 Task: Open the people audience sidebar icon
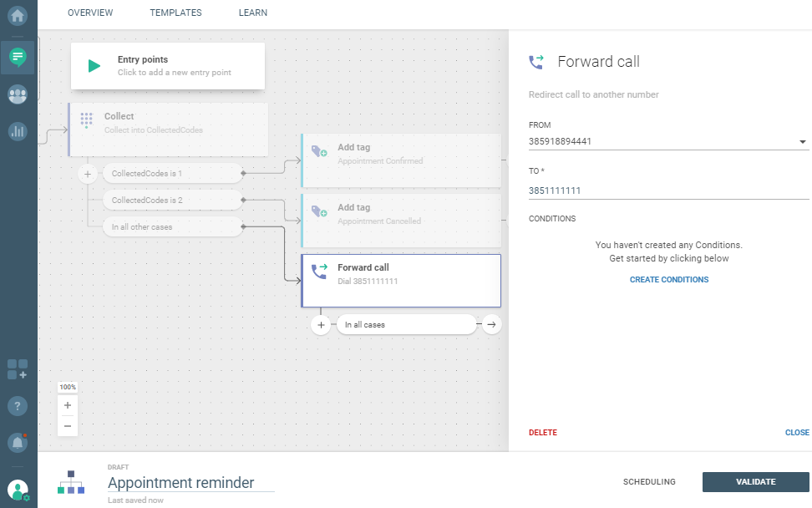[x=18, y=94]
